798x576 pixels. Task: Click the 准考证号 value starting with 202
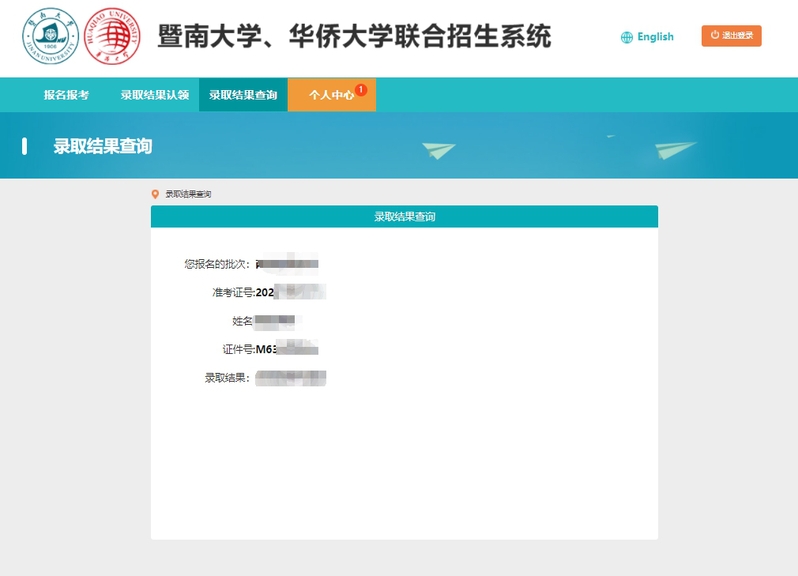[x=291, y=292]
